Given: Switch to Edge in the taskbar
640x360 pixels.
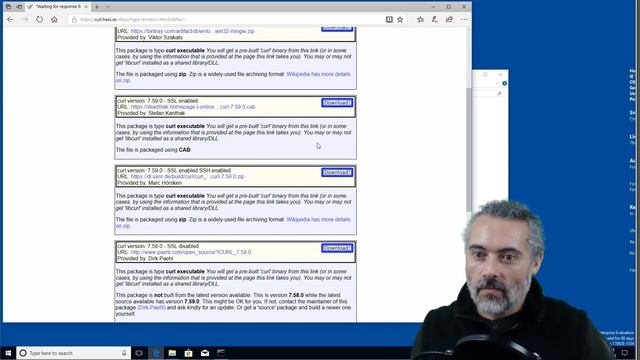Looking at the screenshot, I should click(156, 353).
